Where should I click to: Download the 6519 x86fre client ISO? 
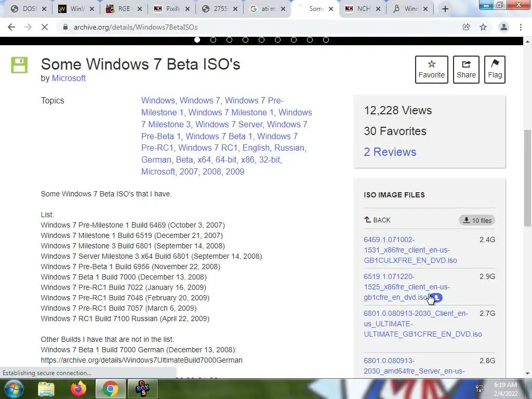407,287
